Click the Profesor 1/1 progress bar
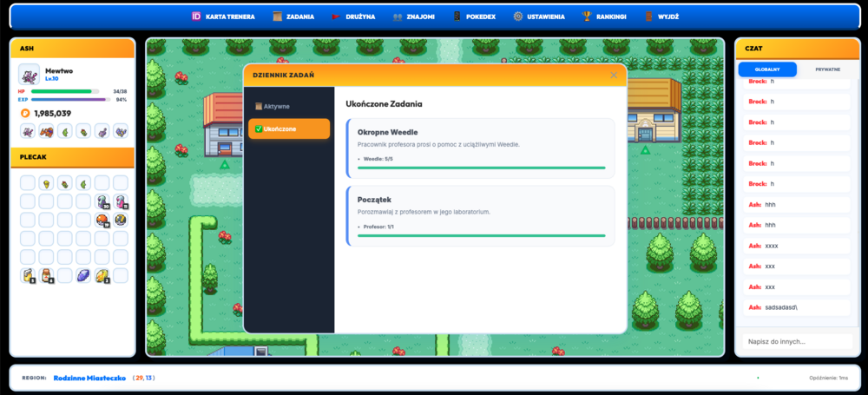The image size is (868, 395). click(x=481, y=235)
